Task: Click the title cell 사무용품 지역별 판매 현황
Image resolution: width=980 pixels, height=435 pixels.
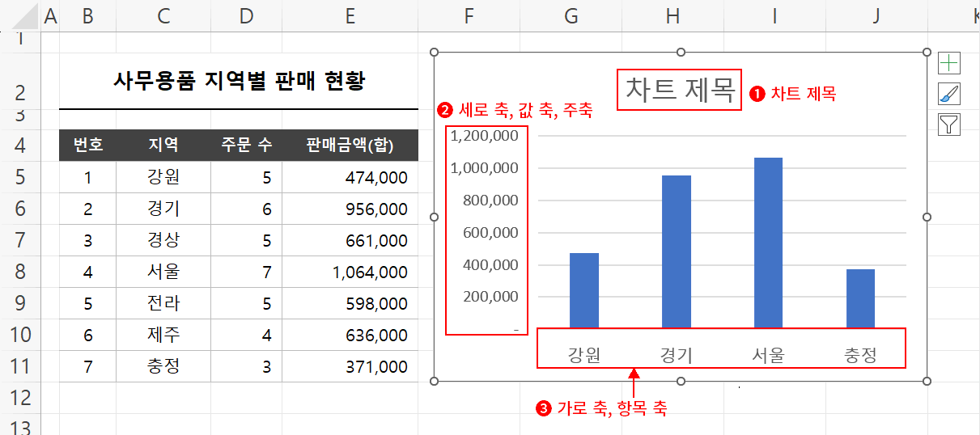Action: point(239,80)
